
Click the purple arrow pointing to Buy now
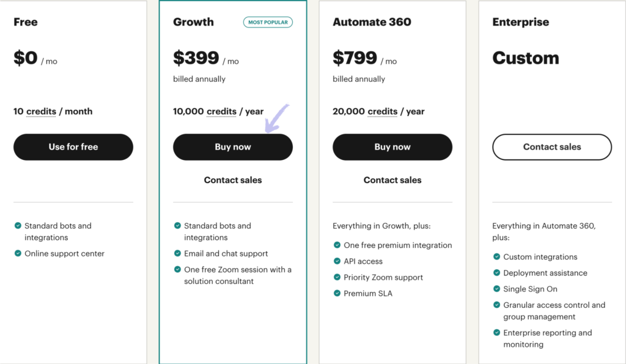pos(277,118)
